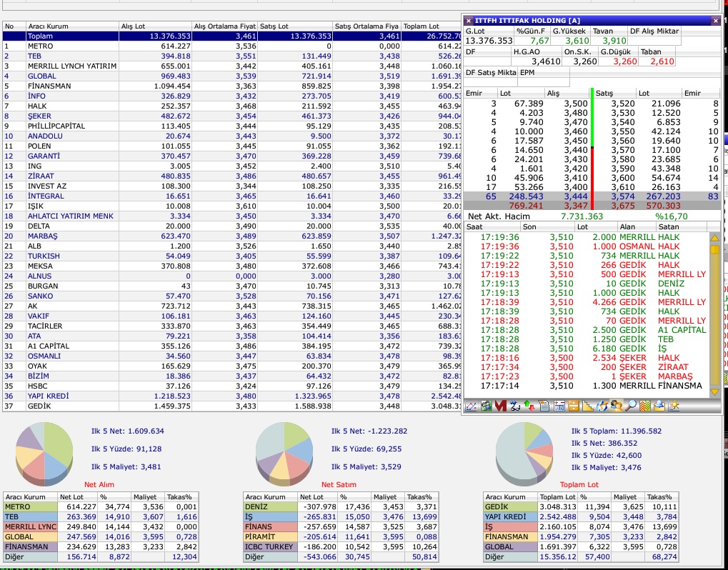Click the yellow staircase depth icon
The height and width of the screenshot is (570, 728).
[587, 406]
